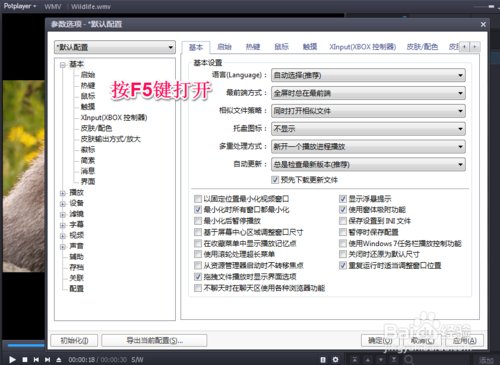Expand the 声音 tree node

tap(63, 247)
